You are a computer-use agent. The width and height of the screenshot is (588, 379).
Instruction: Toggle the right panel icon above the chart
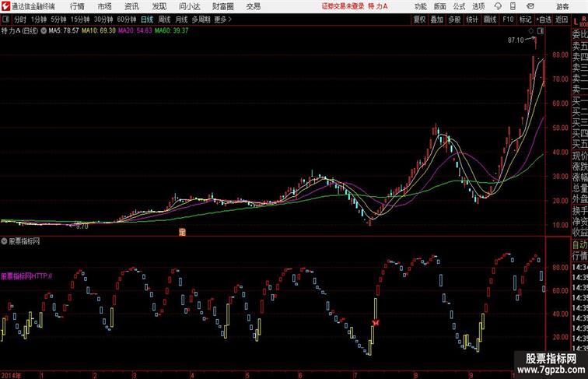click(541, 31)
